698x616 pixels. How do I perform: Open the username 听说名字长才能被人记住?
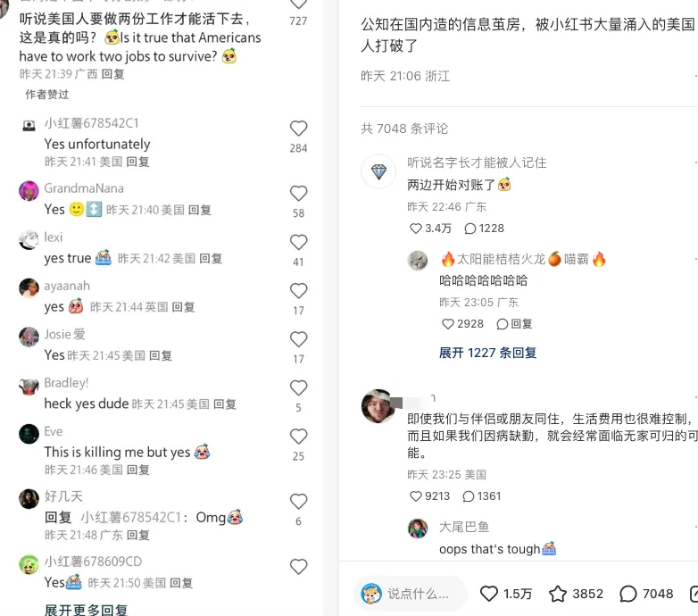[x=477, y=162]
